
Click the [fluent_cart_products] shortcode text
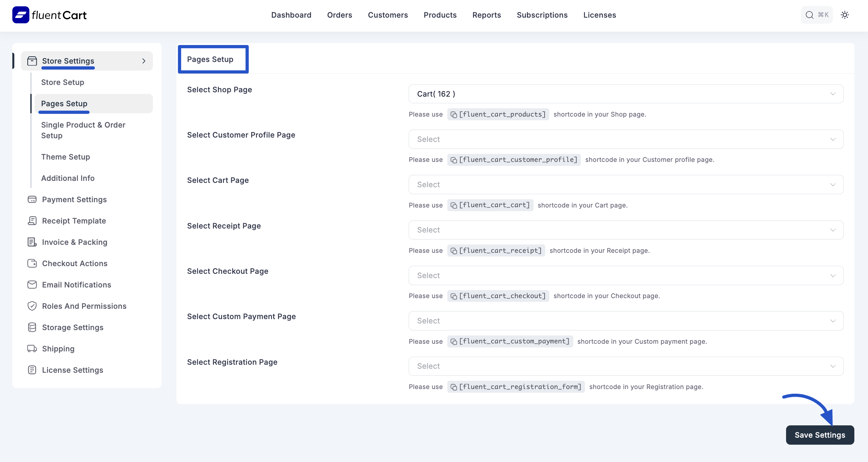[502, 114]
